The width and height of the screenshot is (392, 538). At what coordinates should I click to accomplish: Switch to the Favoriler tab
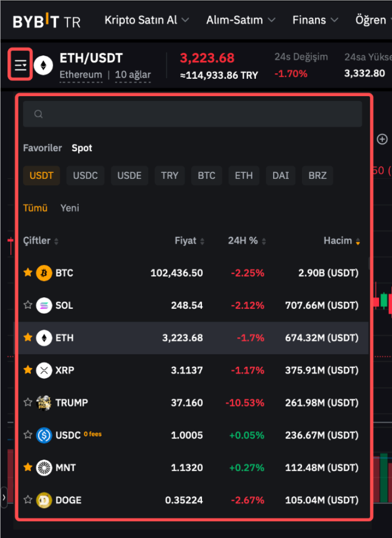tap(42, 148)
